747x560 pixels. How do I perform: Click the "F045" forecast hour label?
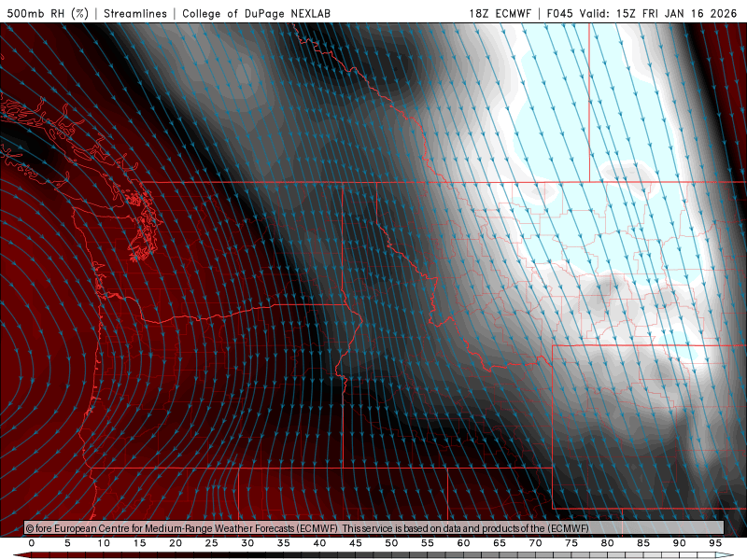[x=559, y=13]
